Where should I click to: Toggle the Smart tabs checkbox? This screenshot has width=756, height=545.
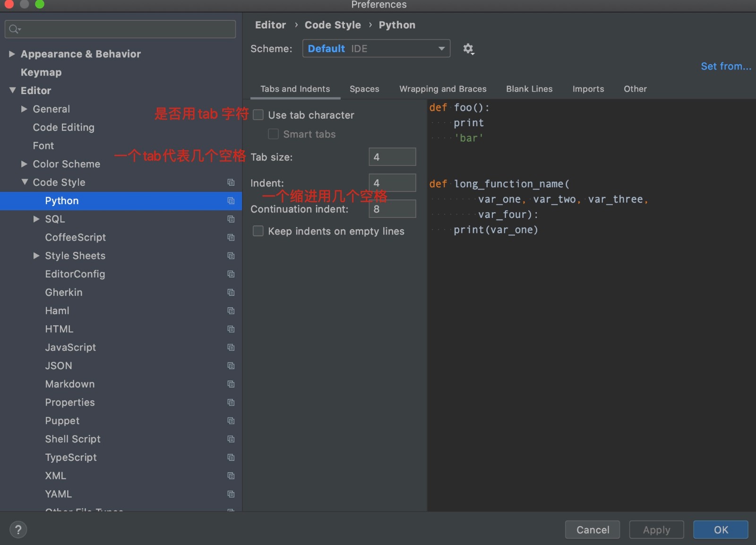(273, 134)
